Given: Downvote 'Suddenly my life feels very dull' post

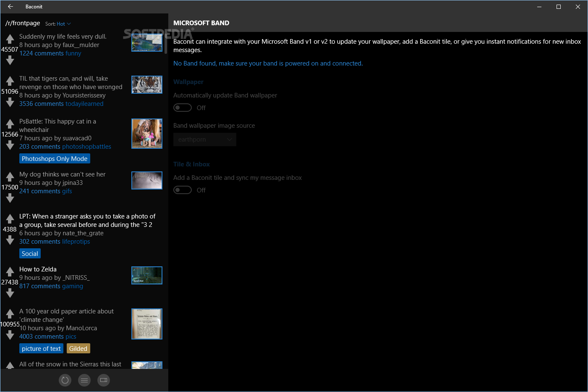Looking at the screenshot, I should (x=10, y=61).
